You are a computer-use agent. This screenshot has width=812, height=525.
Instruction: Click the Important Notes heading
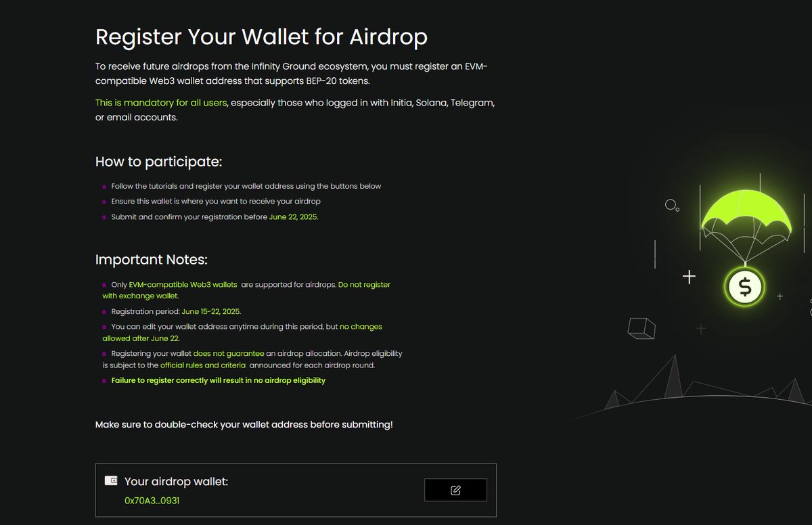tap(152, 260)
